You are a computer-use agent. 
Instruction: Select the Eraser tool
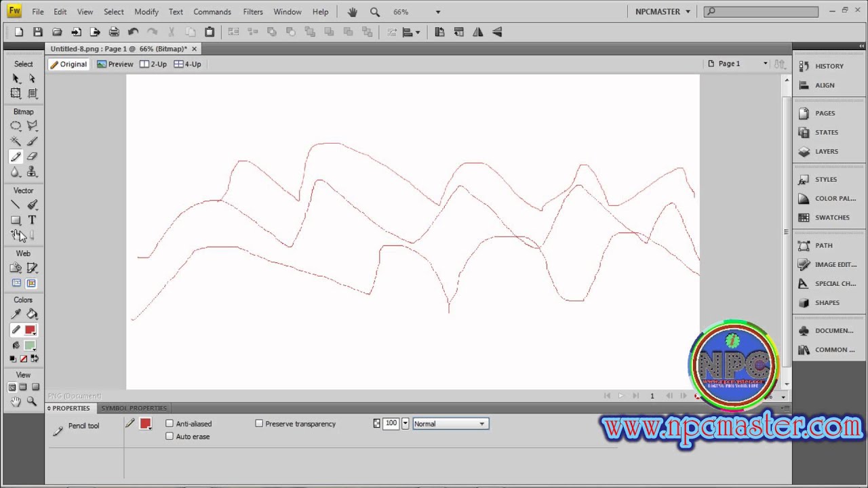pyautogui.click(x=32, y=157)
